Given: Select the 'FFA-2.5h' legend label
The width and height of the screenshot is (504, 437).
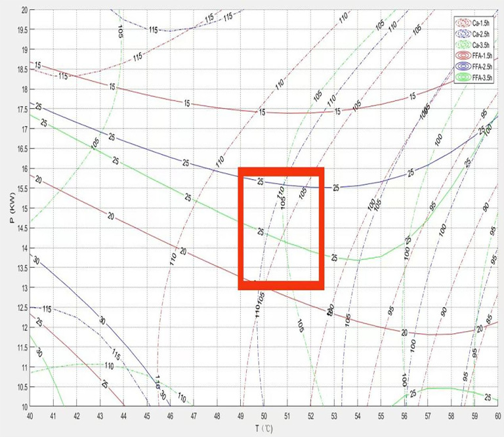Looking at the screenshot, I should (482, 67).
